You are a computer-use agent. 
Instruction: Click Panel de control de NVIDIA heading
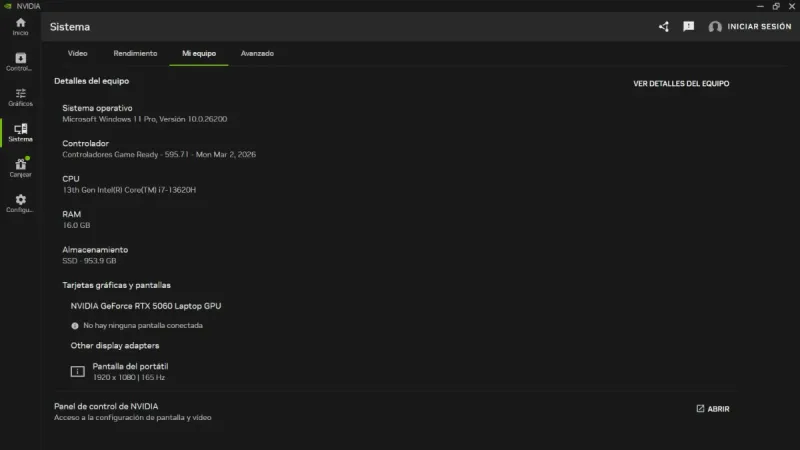point(106,407)
